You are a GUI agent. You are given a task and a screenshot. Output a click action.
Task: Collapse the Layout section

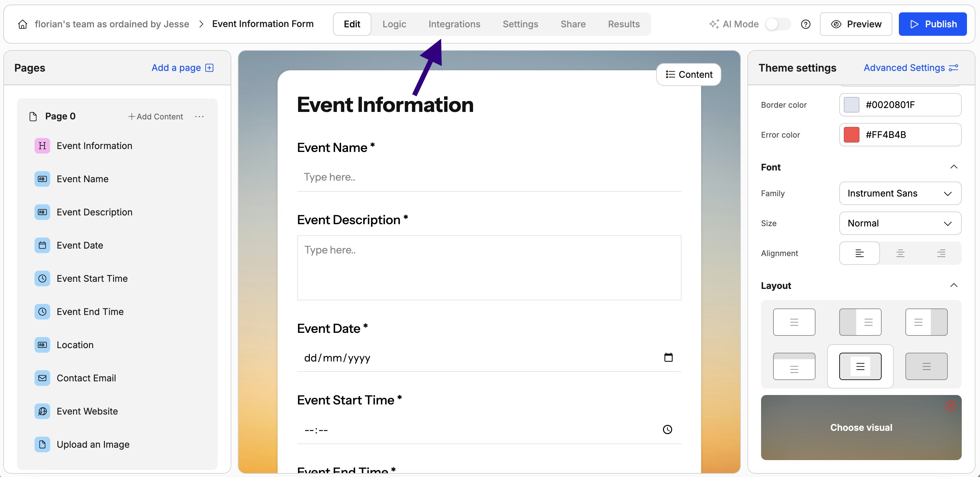coord(954,285)
